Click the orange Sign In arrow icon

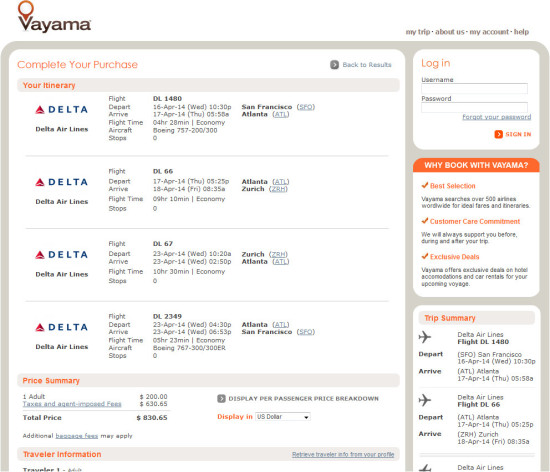point(498,134)
